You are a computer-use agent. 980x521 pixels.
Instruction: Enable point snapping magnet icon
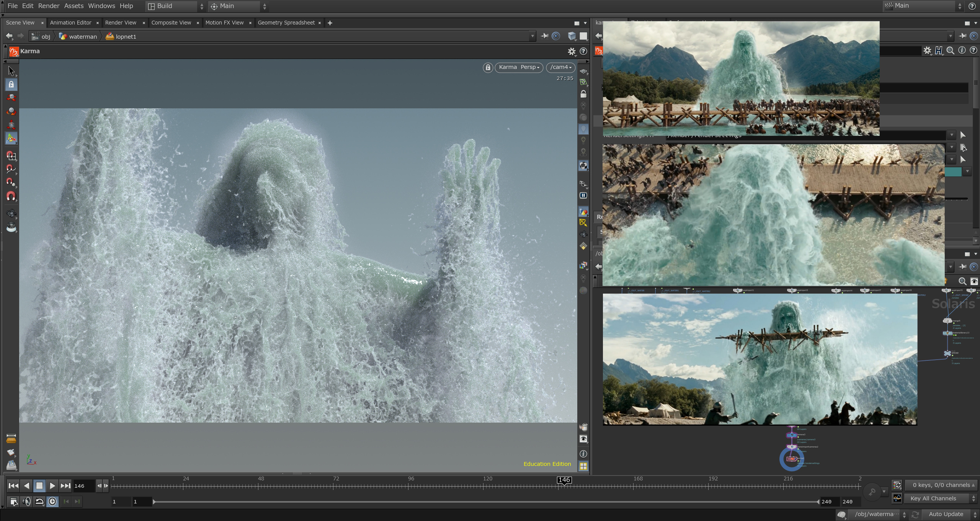(11, 183)
